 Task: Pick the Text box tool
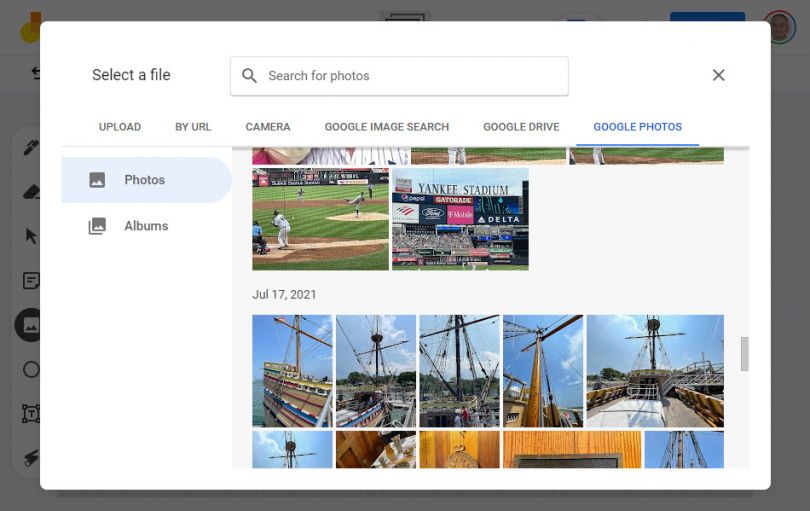click(x=31, y=414)
